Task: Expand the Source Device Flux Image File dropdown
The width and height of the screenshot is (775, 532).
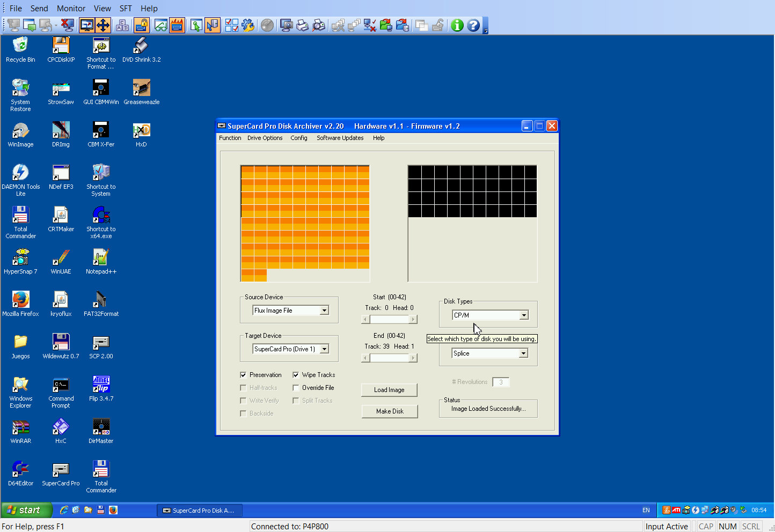Action: coord(324,311)
